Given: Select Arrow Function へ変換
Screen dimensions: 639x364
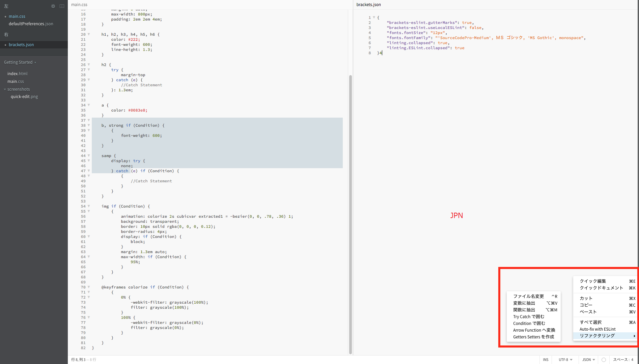Looking at the screenshot, I should 534,330.
